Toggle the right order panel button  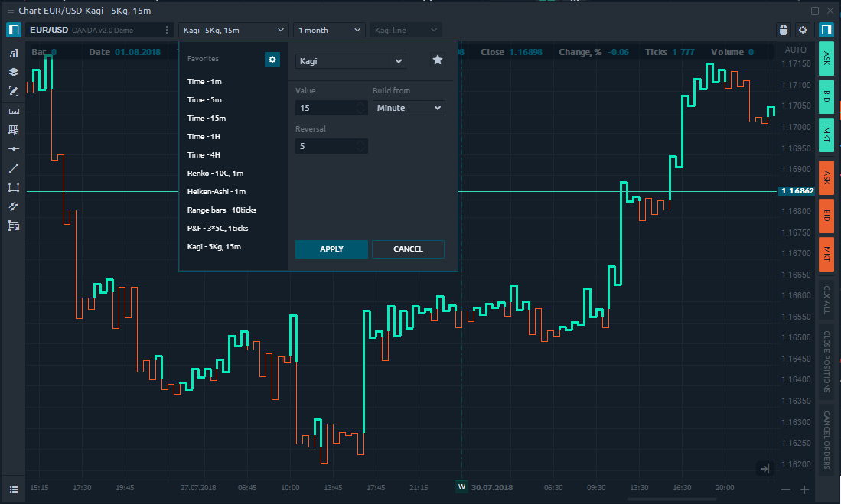pyautogui.click(x=826, y=30)
